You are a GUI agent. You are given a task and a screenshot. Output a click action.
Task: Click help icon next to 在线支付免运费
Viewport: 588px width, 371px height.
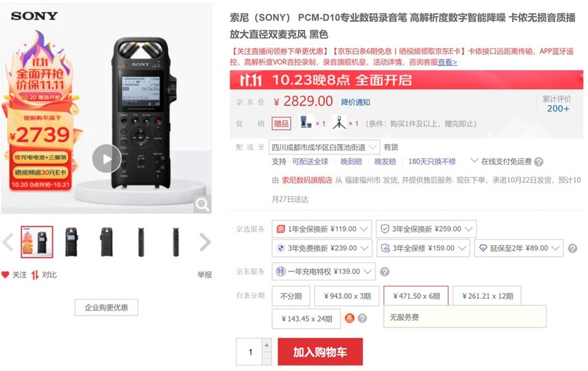(x=538, y=162)
